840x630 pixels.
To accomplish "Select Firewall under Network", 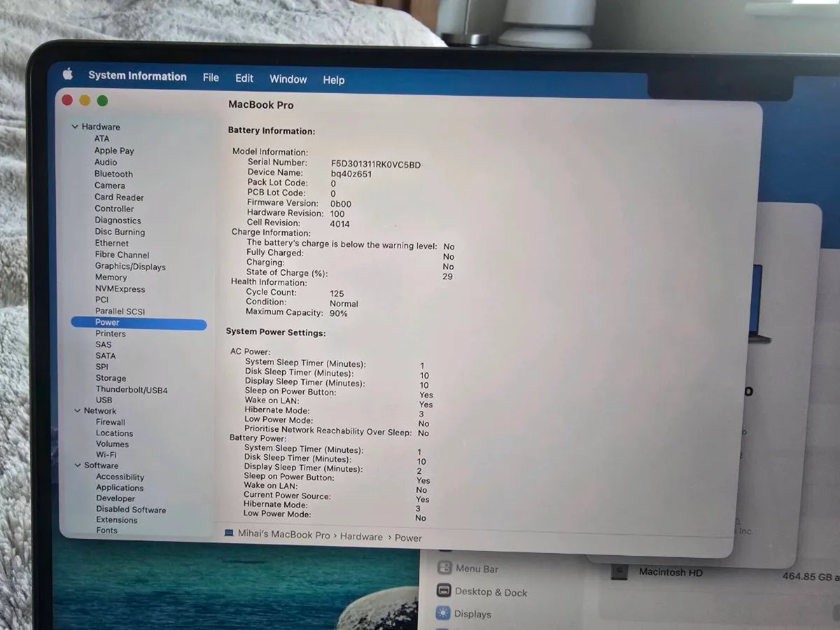I will tap(111, 422).
